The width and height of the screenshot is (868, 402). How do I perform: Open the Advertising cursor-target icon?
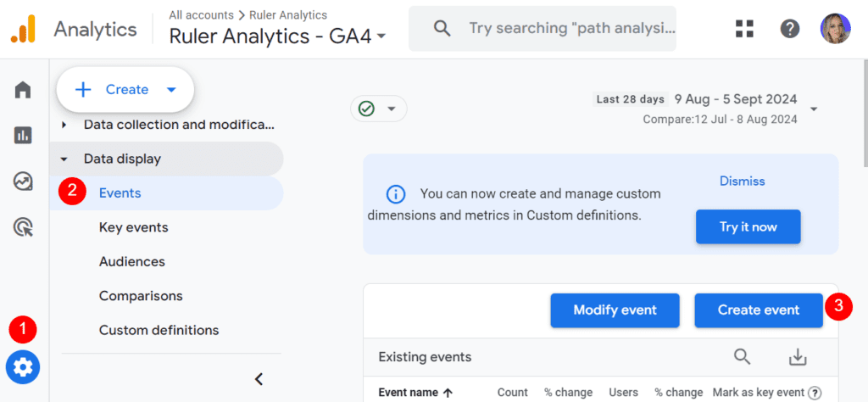(23, 227)
